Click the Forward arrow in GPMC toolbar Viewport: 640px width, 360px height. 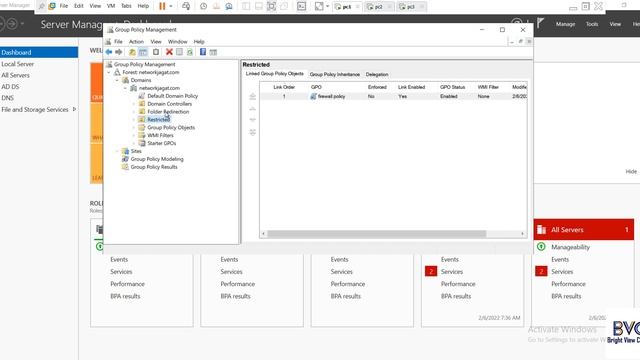pyautogui.click(x=119, y=52)
